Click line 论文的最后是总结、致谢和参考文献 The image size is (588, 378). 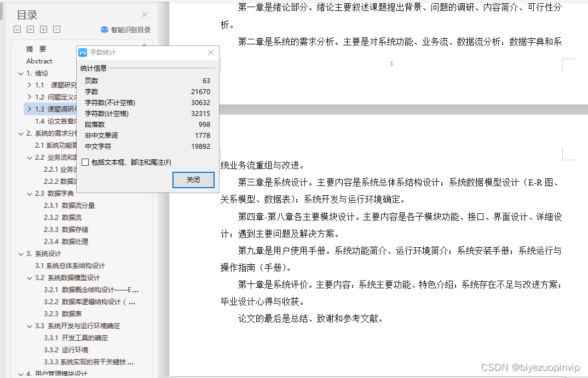click(x=310, y=319)
